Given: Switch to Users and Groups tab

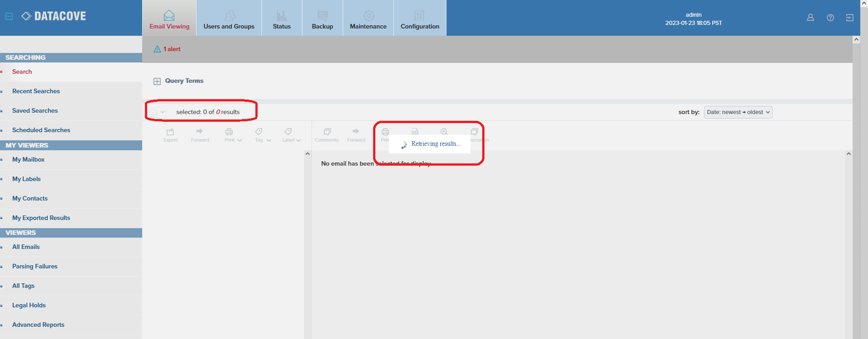Looking at the screenshot, I should (229, 18).
